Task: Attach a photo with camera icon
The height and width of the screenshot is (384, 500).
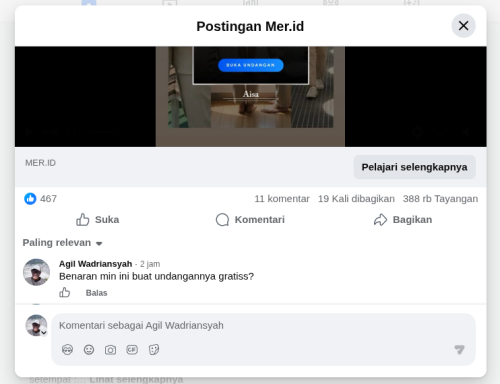Action: click(x=110, y=350)
